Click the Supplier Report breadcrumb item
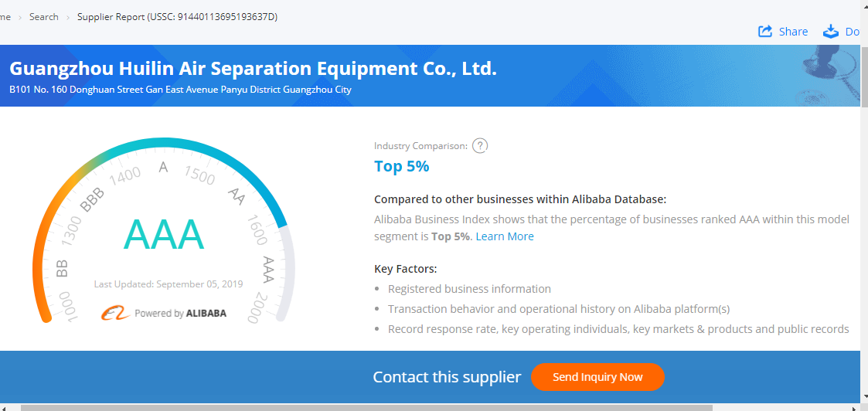Screen dimensions: 868x411 click(177, 16)
